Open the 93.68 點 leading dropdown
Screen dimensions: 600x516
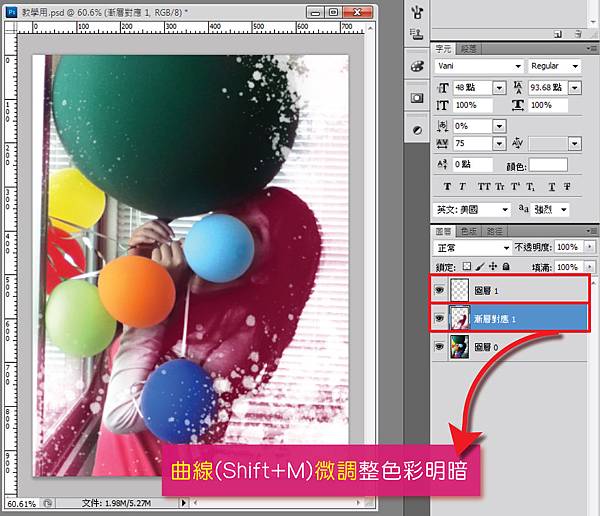coord(575,88)
